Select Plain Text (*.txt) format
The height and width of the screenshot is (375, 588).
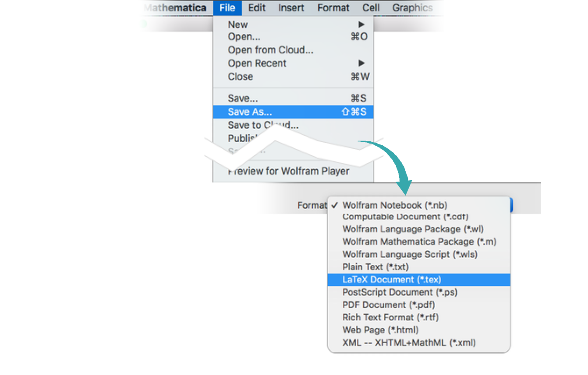pos(419,267)
